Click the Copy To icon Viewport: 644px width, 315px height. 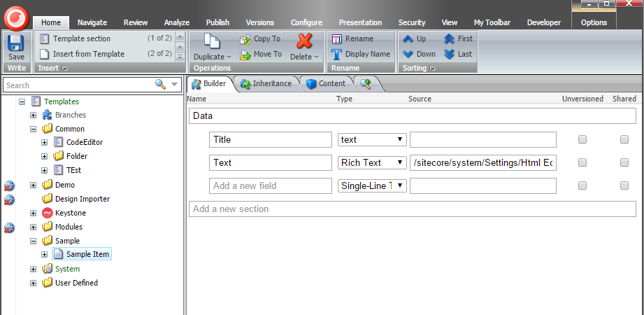pyautogui.click(x=245, y=39)
